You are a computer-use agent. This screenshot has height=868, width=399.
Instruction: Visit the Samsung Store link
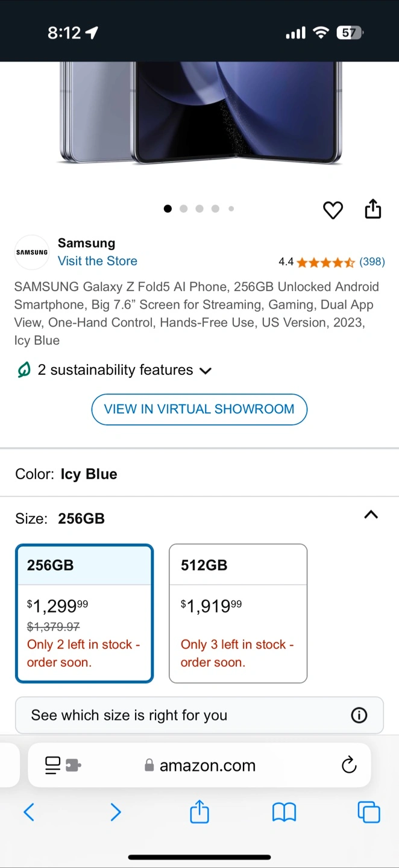pos(98,261)
